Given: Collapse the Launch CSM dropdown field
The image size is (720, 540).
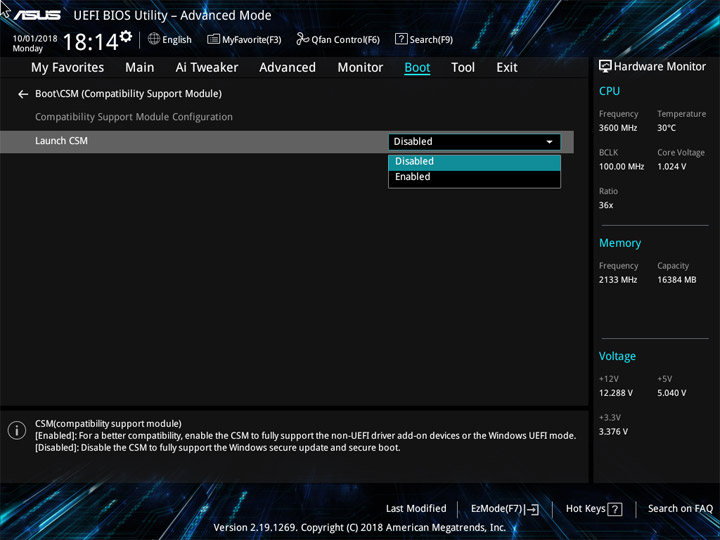Looking at the screenshot, I should pos(474,141).
